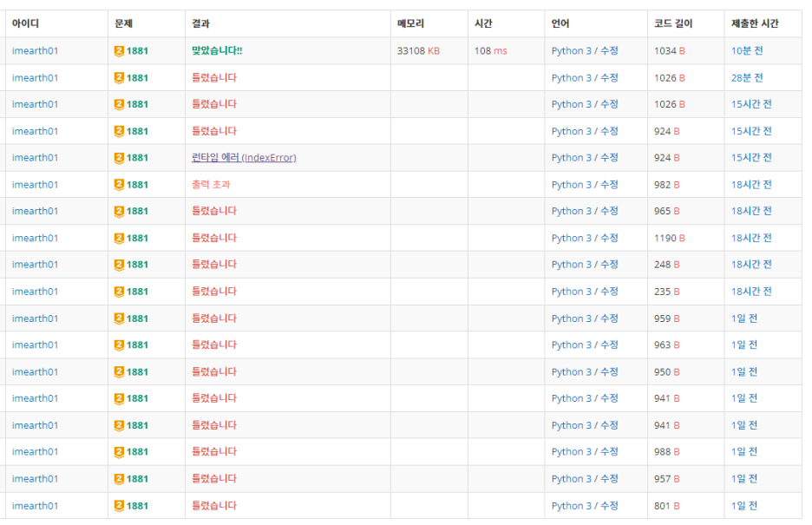This screenshot has height=525, width=812.
Task: Click the 248 B code length
Action: (x=667, y=264)
